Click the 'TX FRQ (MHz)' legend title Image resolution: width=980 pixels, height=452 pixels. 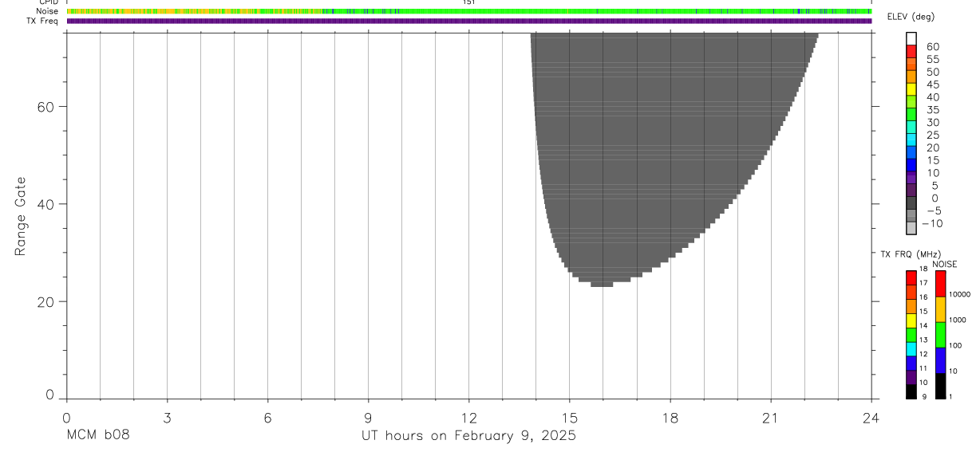(911, 254)
